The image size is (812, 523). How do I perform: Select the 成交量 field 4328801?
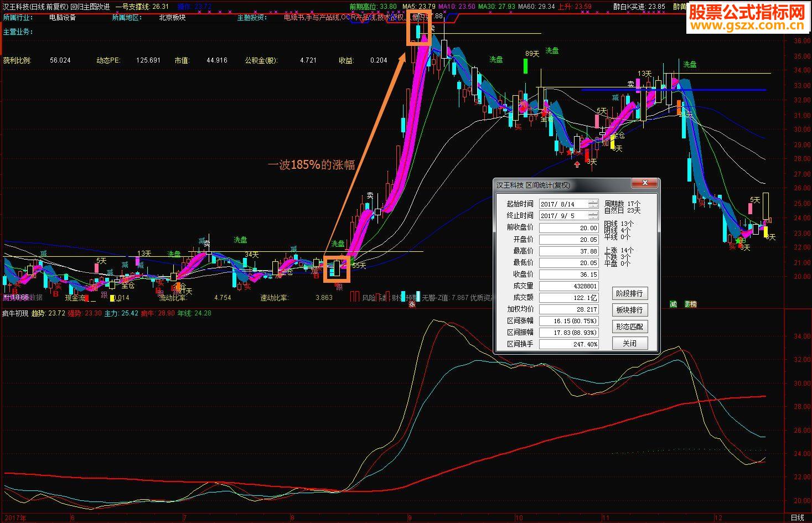569,286
